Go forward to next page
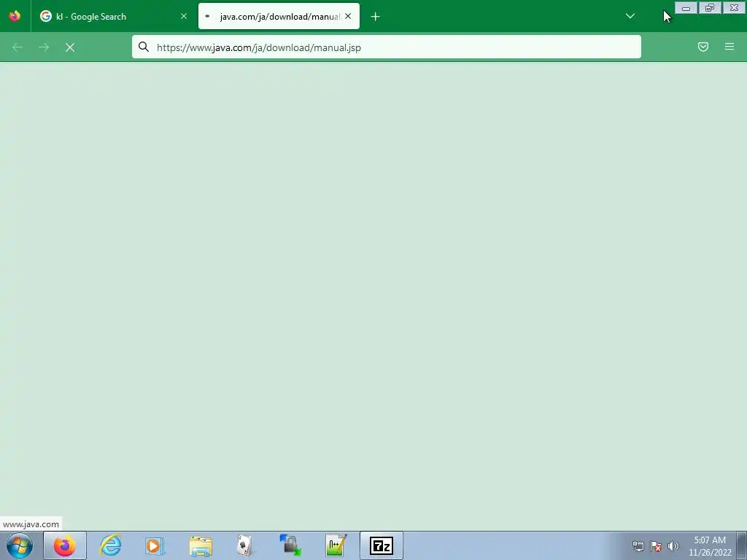The width and height of the screenshot is (747, 560). tap(44, 47)
